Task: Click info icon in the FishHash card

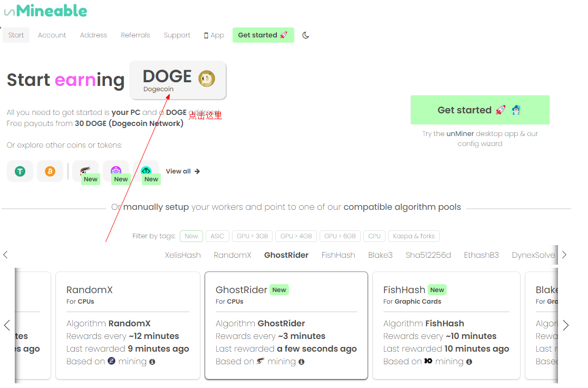Action: (469, 362)
